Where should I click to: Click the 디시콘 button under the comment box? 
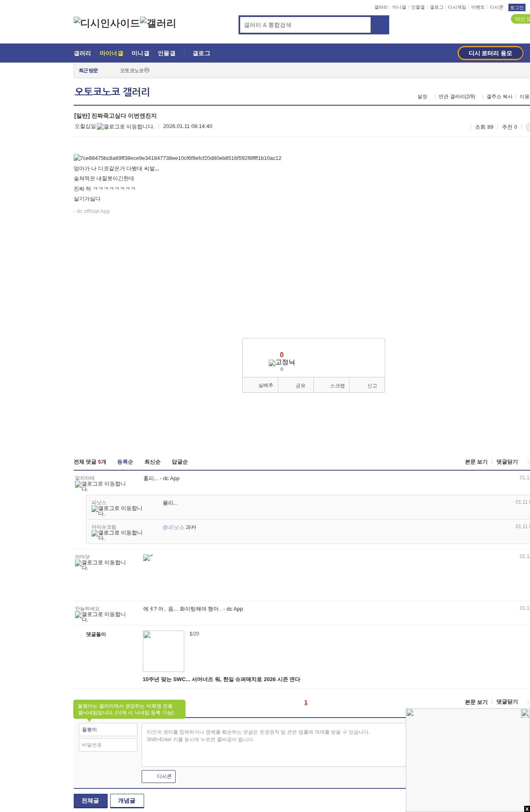point(159,776)
